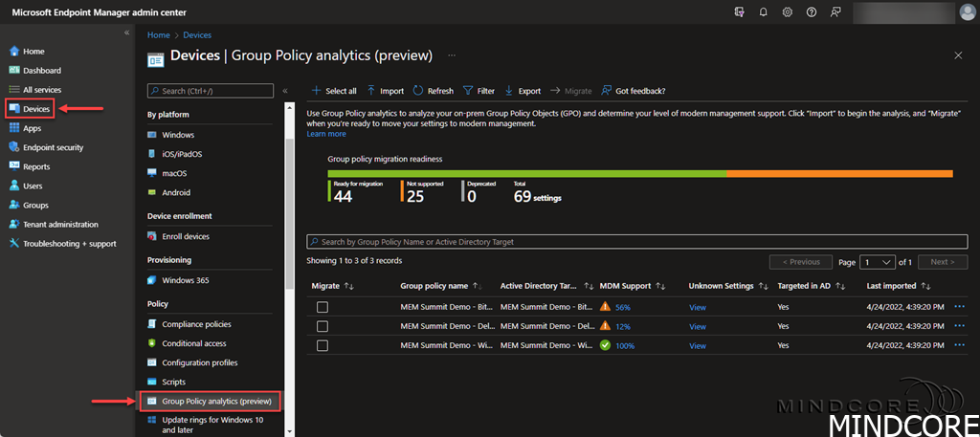Image resolution: width=980 pixels, height=437 pixels.
Task: Check the Migrate box for 56% row
Action: (323, 307)
